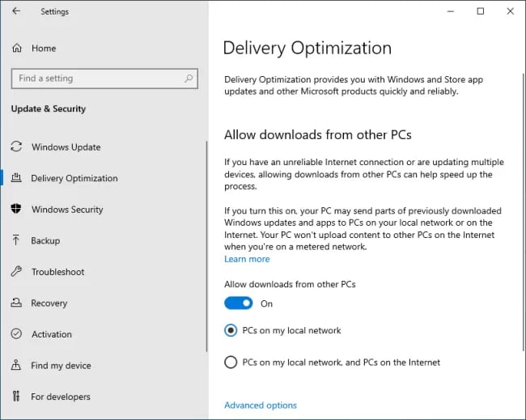Click the Backup upload arrow icon
526x420 pixels.
15,240
